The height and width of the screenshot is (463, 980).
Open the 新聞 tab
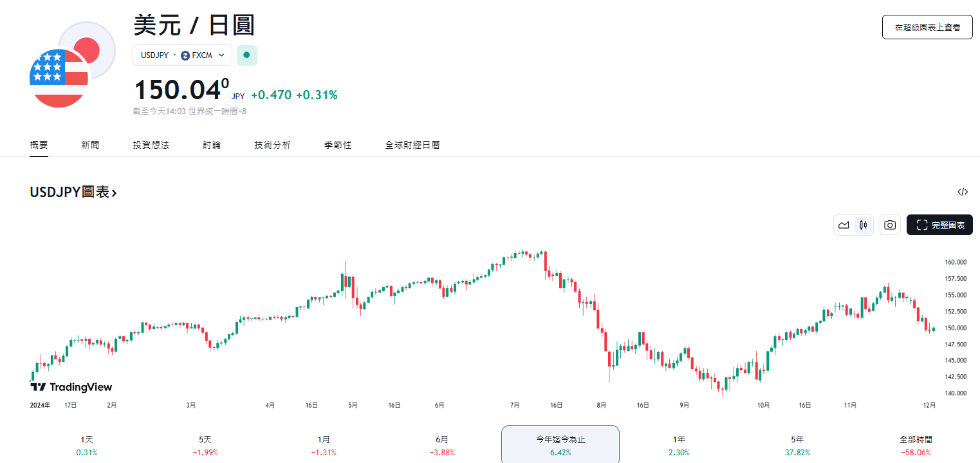pyautogui.click(x=89, y=145)
